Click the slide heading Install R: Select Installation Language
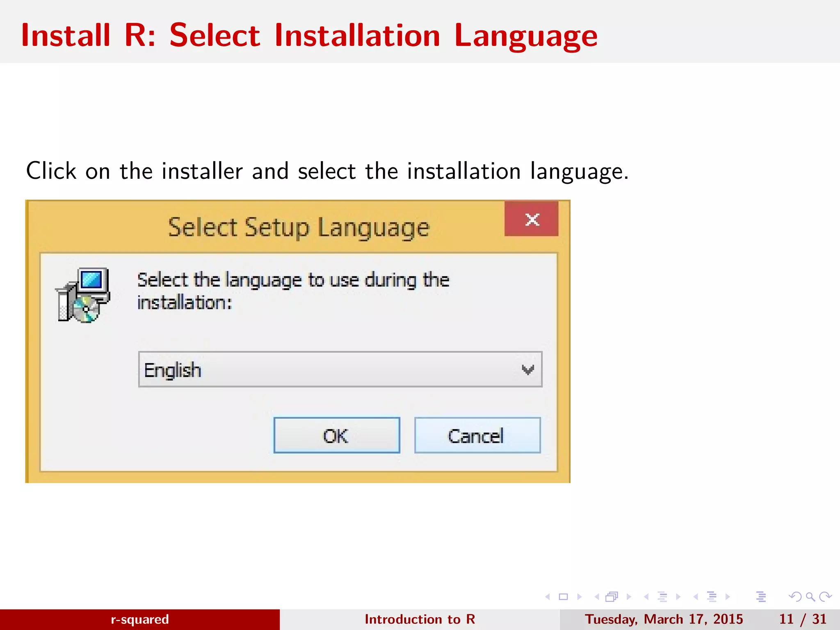Image resolution: width=840 pixels, height=630 pixels. pos(309,36)
